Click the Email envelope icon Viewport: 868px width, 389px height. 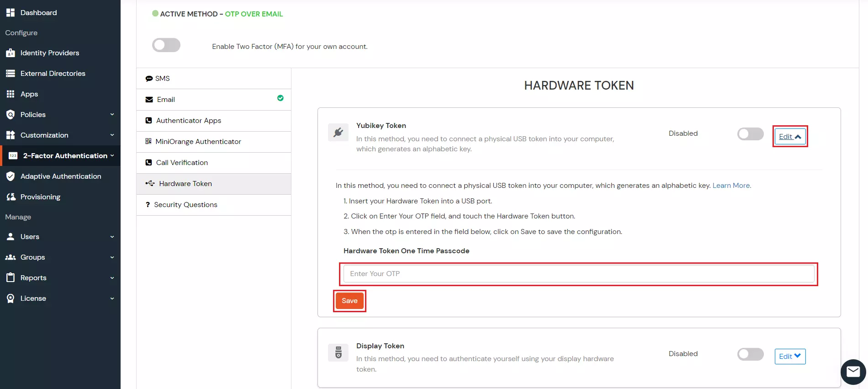[x=149, y=100]
